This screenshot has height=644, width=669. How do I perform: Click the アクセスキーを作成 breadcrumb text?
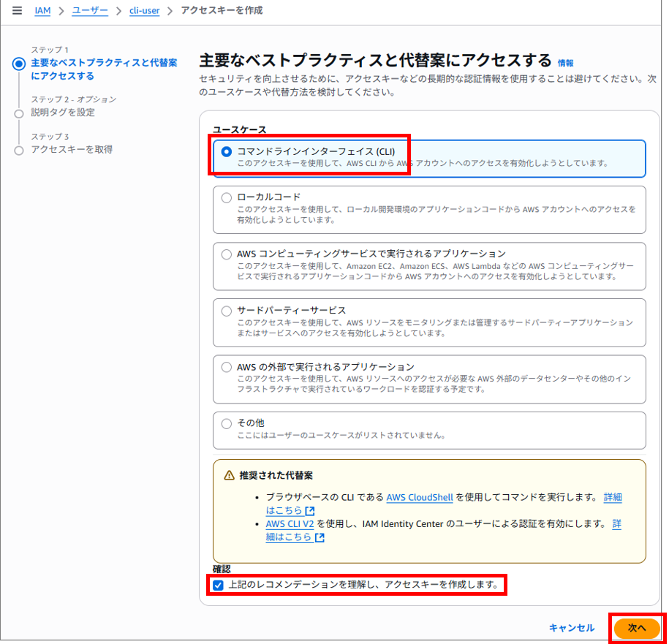click(222, 10)
